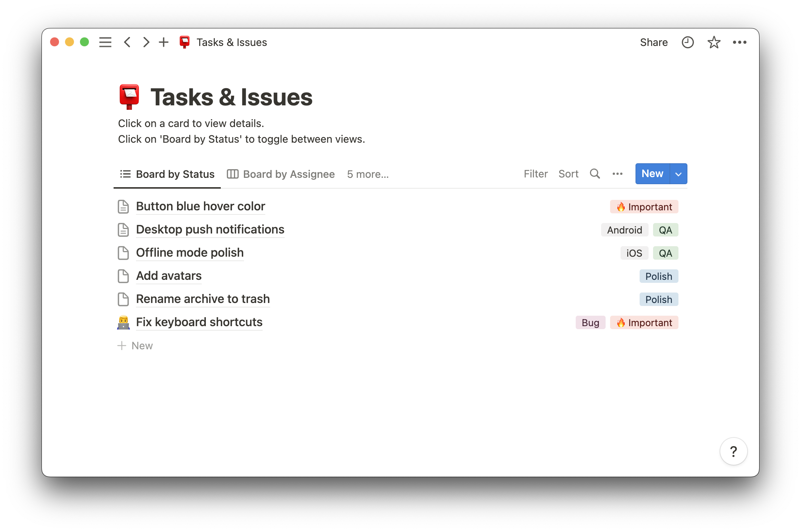801x532 pixels.
Task: Open more page actions with top-right three dots
Action: click(x=740, y=42)
